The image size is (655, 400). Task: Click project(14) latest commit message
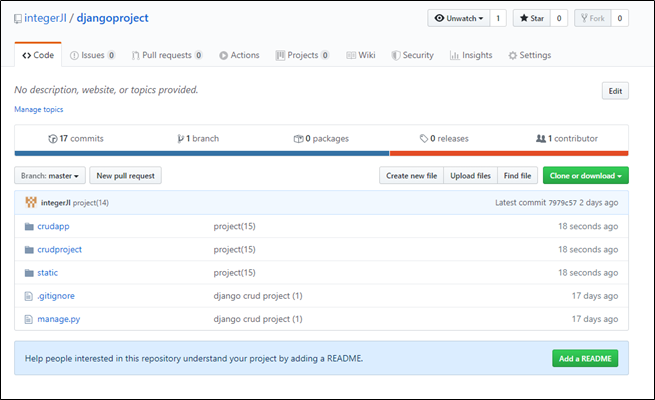[91, 203]
